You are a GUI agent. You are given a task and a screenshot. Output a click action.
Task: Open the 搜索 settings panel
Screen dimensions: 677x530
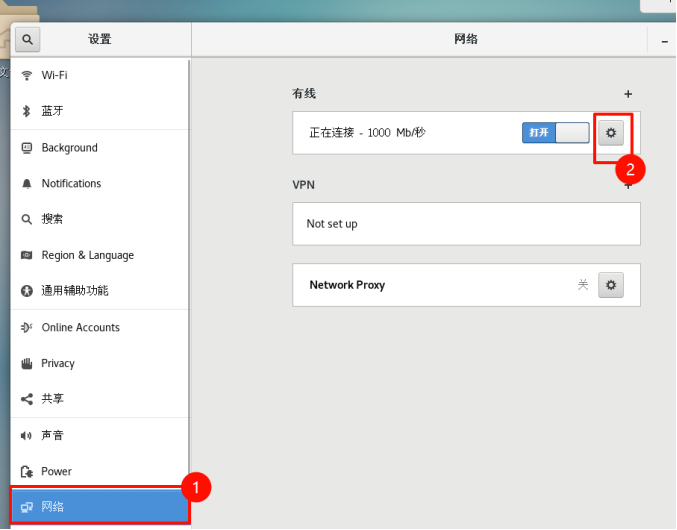(99, 219)
